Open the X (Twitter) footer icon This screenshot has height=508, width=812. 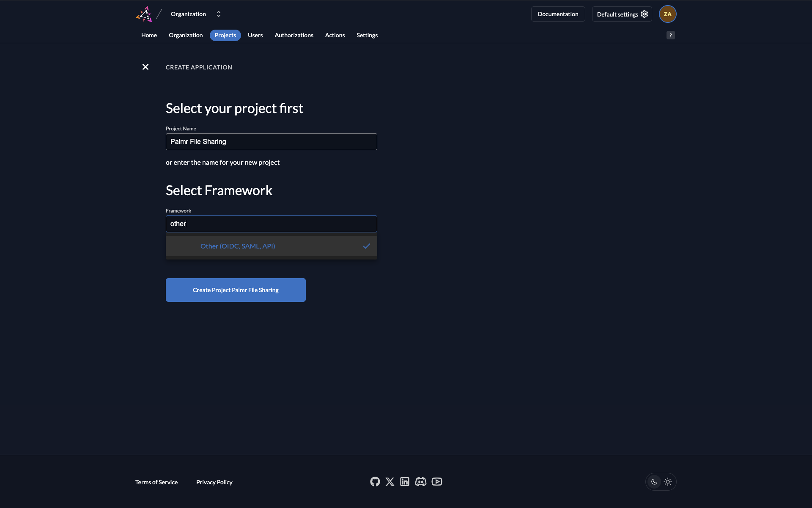(x=390, y=482)
